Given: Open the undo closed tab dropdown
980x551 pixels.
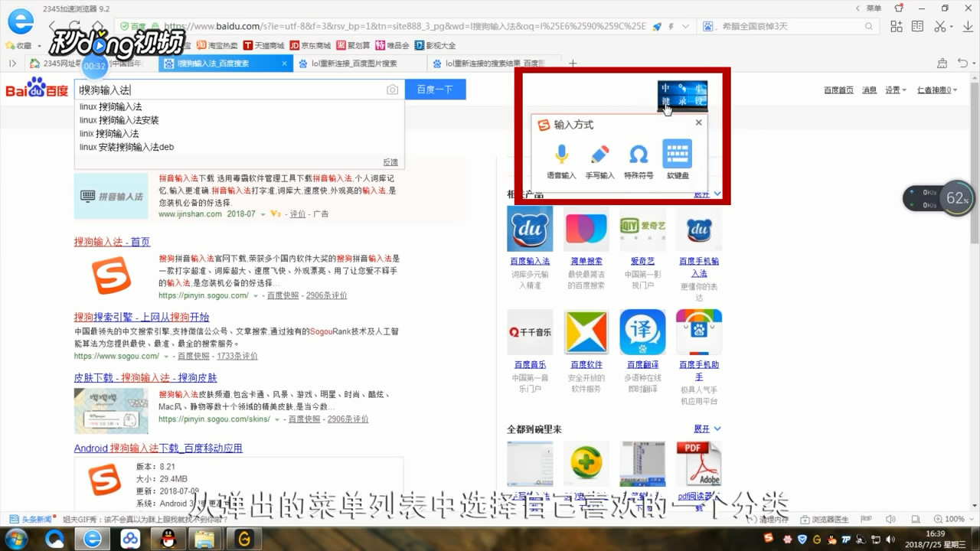Looking at the screenshot, I should (x=965, y=63).
